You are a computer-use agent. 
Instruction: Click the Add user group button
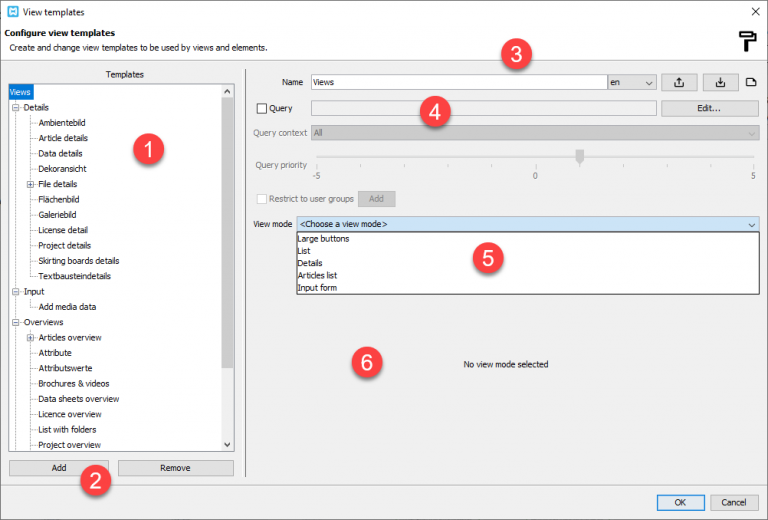(376, 199)
